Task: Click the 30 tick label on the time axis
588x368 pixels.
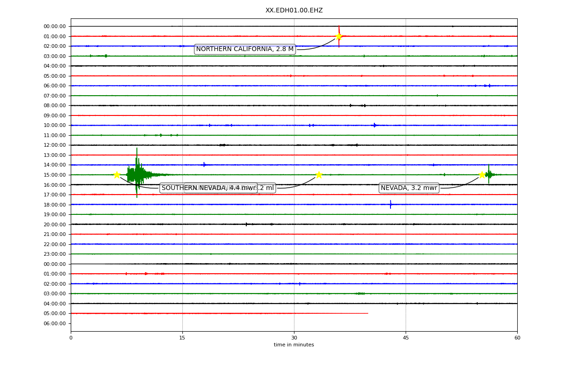Action: click(x=294, y=338)
